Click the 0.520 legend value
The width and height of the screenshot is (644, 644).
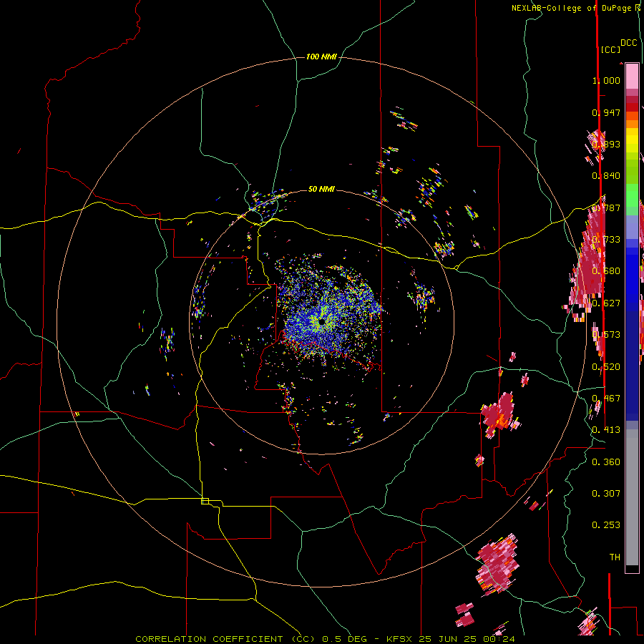pos(606,367)
